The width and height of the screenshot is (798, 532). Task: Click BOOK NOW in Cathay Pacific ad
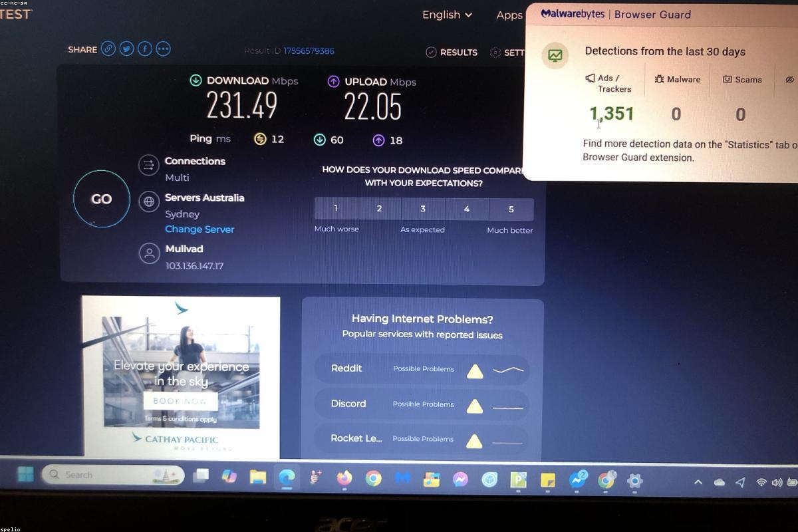click(180, 401)
